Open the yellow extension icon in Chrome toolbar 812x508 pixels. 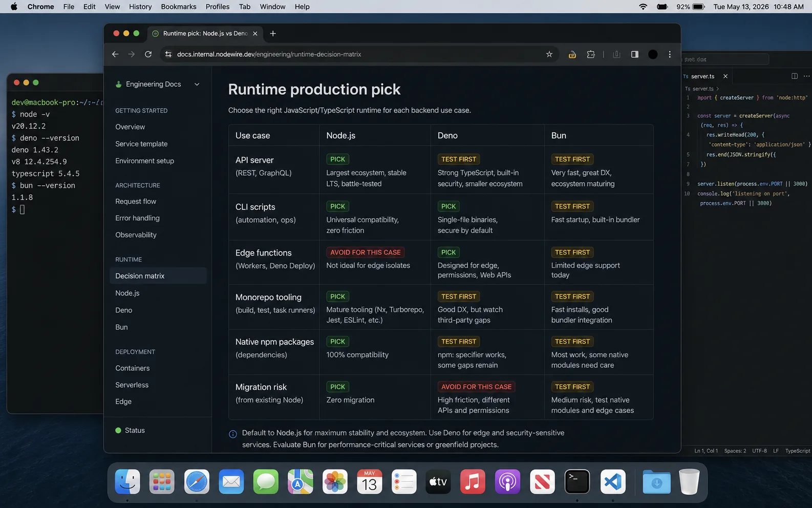572,54
